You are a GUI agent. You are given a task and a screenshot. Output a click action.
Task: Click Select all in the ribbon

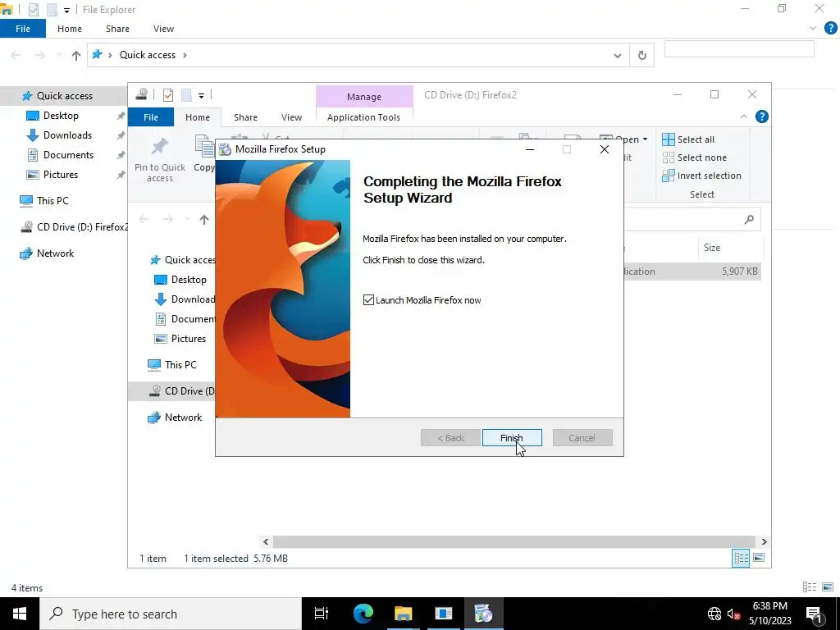688,139
